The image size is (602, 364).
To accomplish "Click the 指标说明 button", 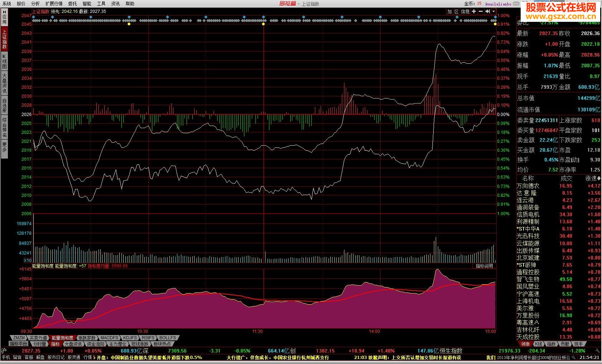I will pos(484,266).
